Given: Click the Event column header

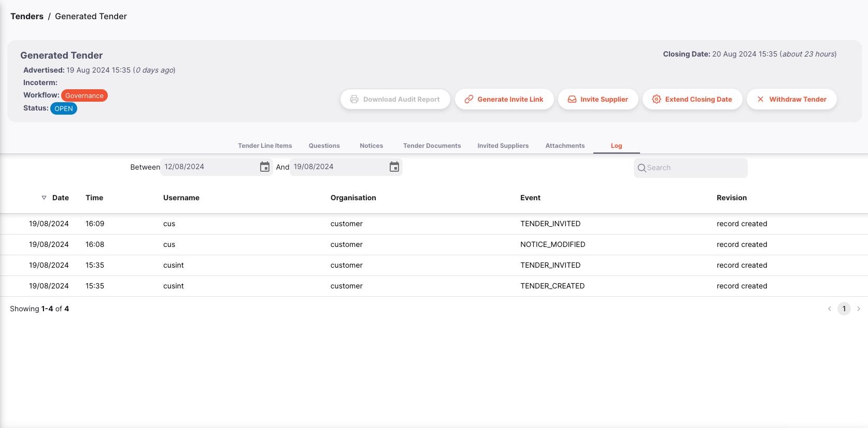Looking at the screenshot, I should point(530,198).
